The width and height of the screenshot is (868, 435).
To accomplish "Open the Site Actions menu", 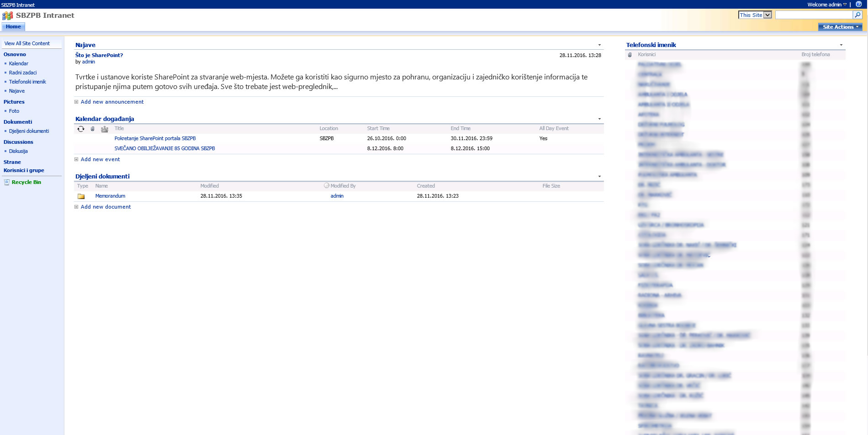I will (x=840, y=27).
